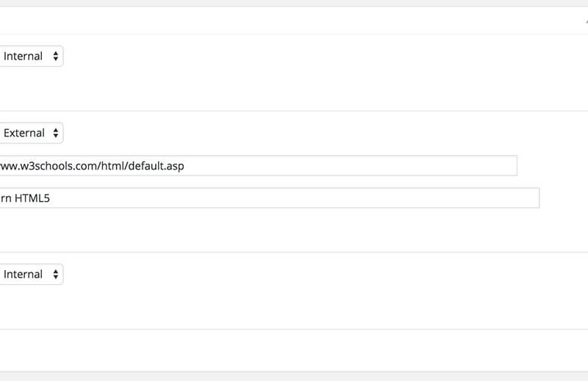Click the External label text in select box
This screenshot has width=588, height=381.
point(24,133)
